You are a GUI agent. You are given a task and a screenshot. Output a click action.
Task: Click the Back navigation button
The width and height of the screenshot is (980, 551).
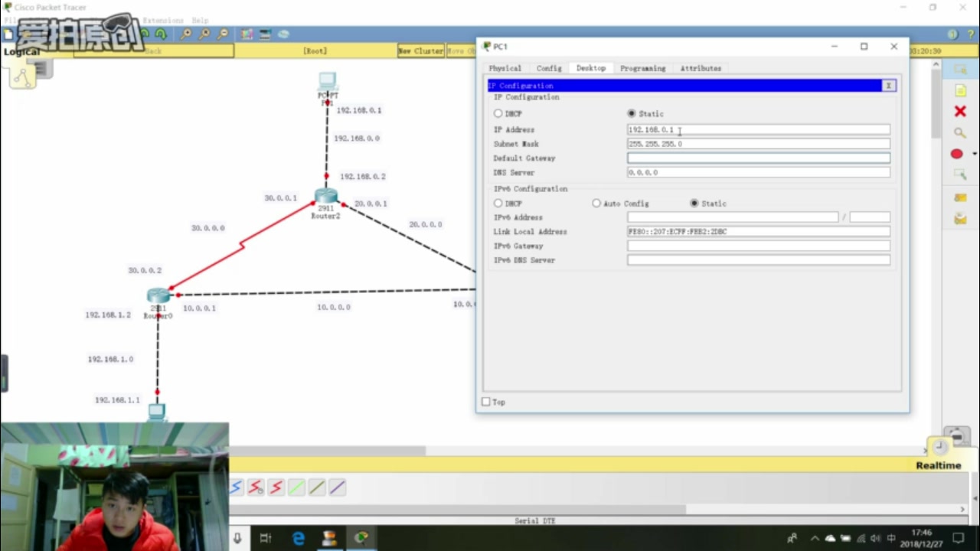[x=153, y=51]
